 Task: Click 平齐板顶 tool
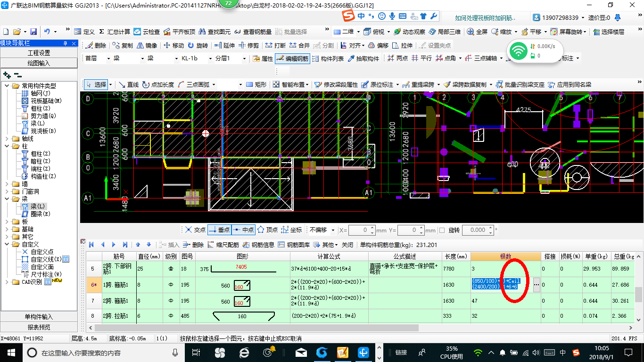179,32
